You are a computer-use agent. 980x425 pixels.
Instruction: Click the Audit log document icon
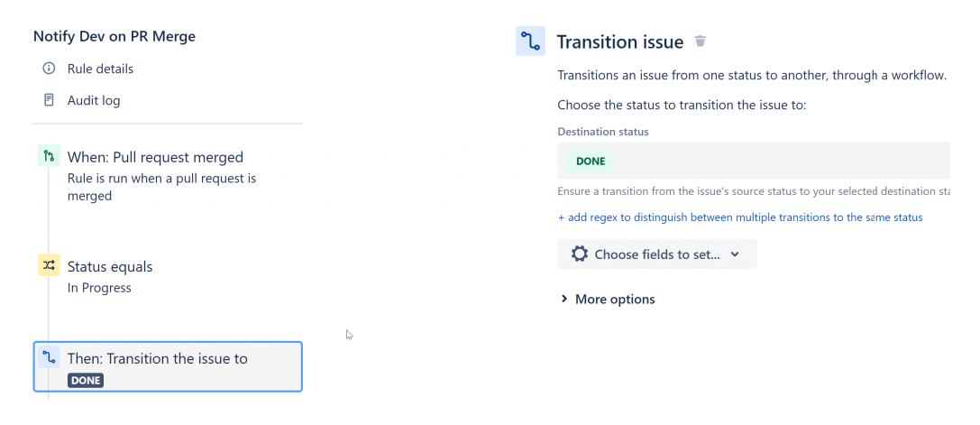coord(49,100)
